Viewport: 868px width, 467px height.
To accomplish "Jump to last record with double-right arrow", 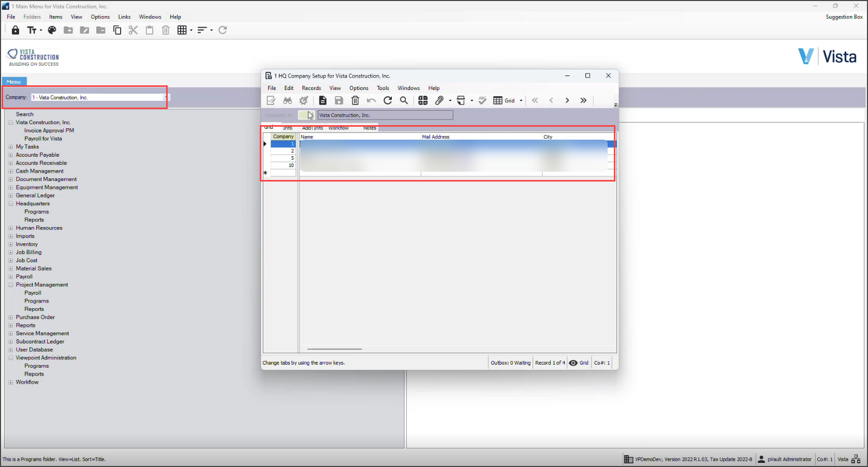I will click(583, 100).
